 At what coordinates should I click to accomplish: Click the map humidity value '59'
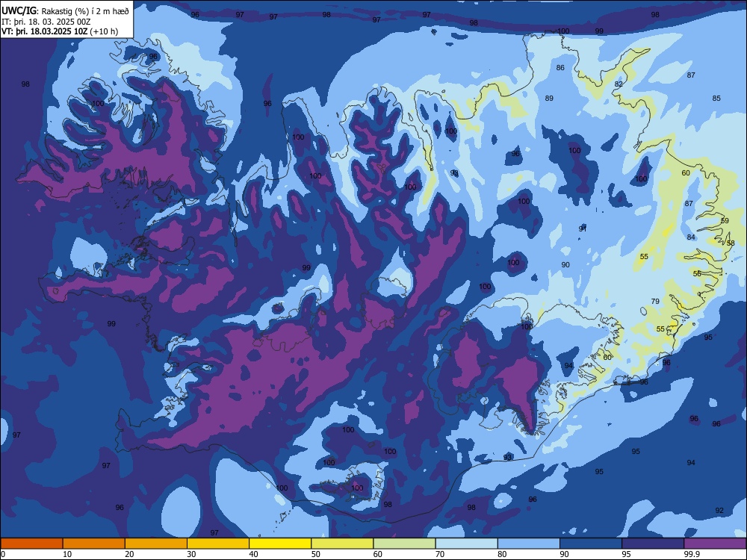point(725,220)
